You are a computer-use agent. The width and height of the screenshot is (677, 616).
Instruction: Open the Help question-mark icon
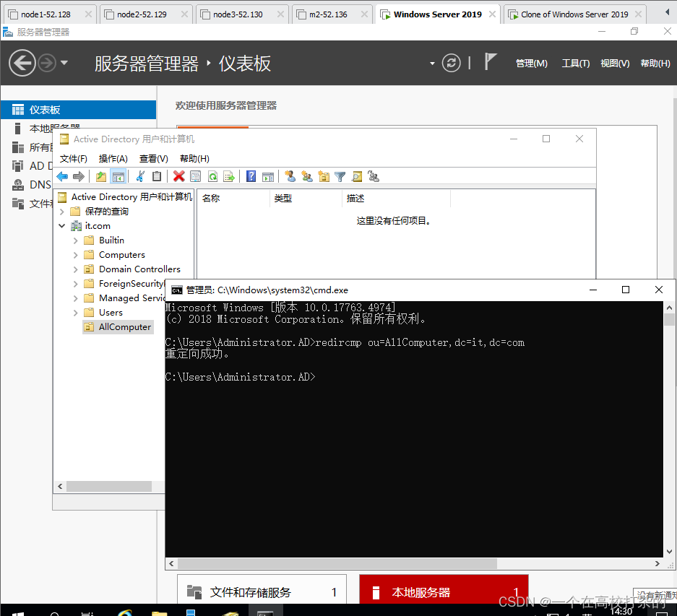click(251, 176)
